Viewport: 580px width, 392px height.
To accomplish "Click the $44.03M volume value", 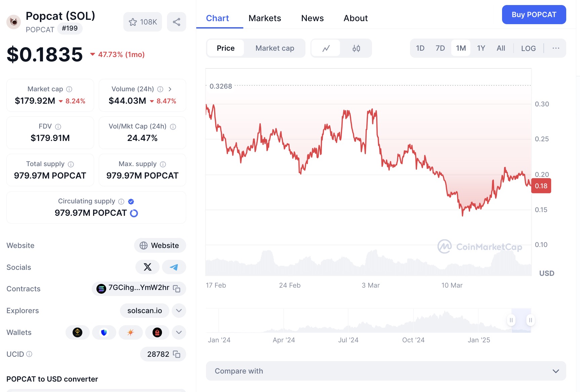I will (x=127, y=101).
